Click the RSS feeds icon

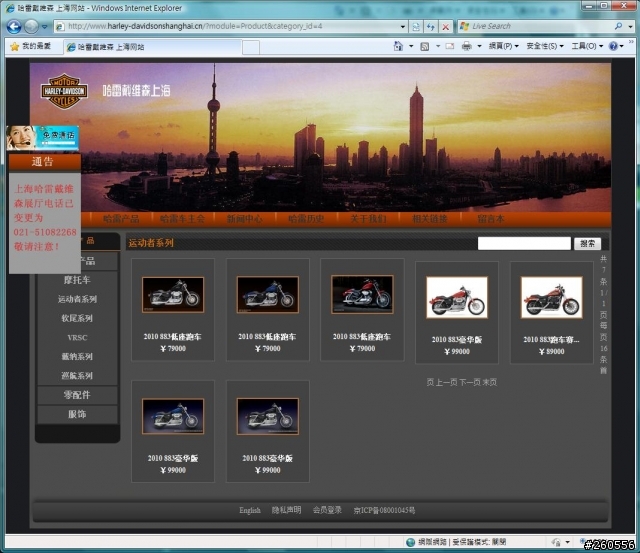pos(424,47)
